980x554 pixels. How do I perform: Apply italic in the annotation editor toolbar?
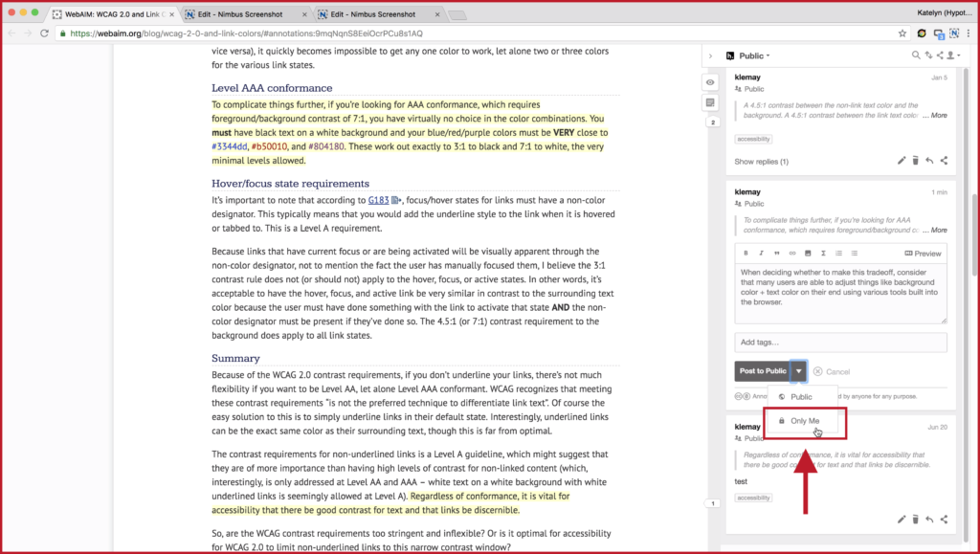coord(761,254)
